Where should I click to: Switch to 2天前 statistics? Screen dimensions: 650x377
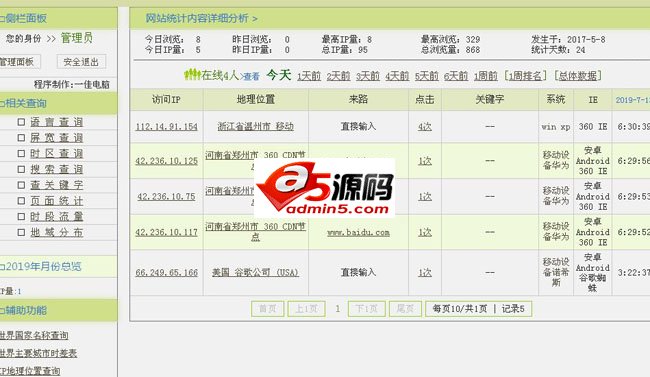pos(338,76)
